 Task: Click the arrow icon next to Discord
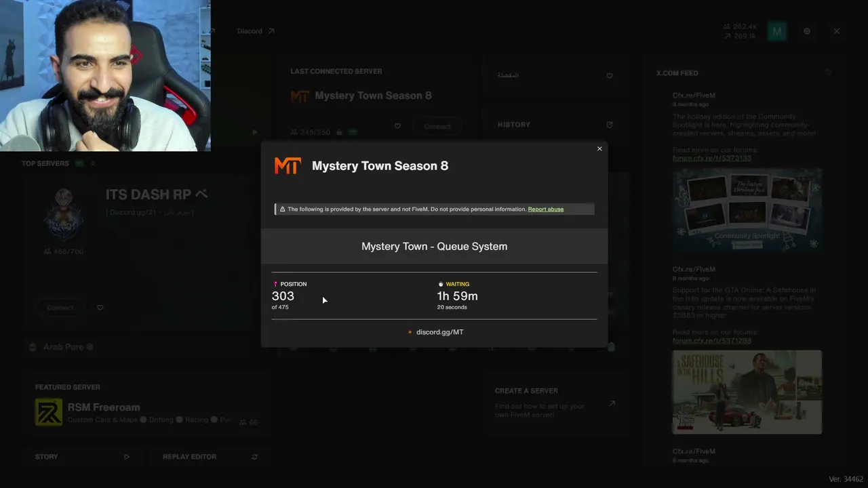pos(271,31)
